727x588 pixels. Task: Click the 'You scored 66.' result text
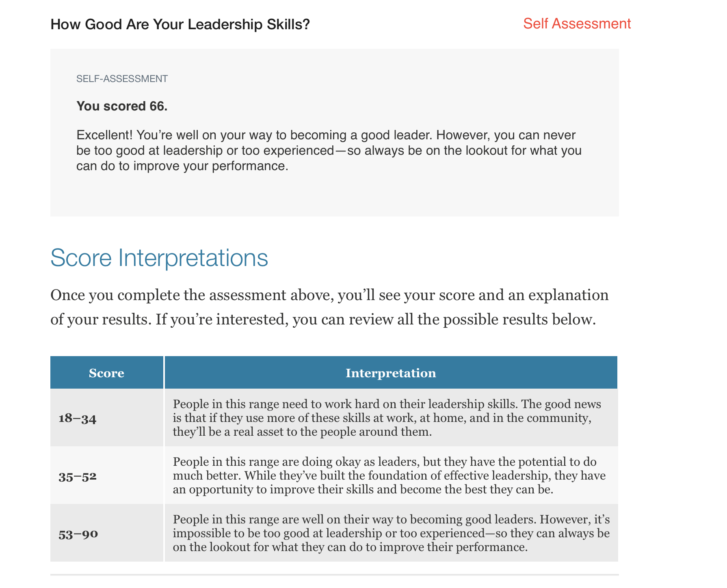tap(122, 106)
